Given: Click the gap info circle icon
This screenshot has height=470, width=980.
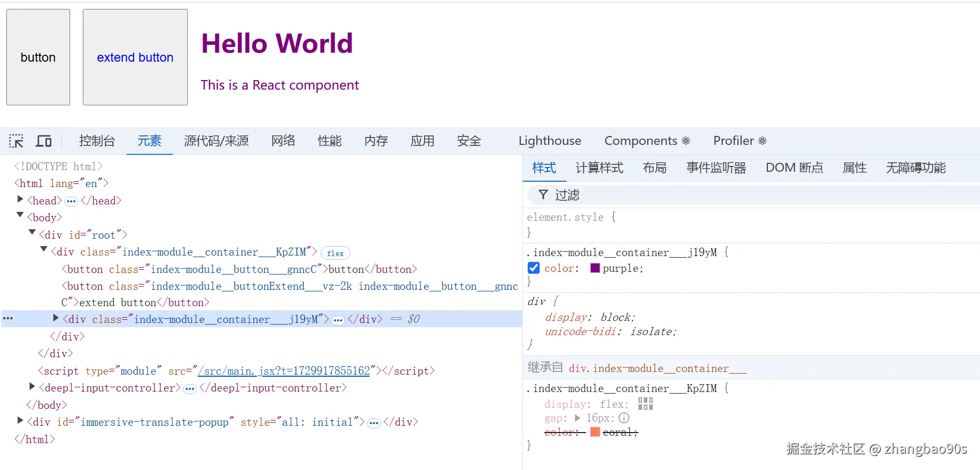Looking at the screenshot, I should [x=624, y=418].
